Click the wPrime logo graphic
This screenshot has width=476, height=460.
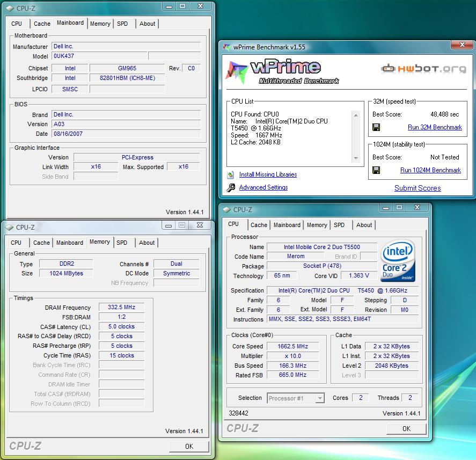click(x=282, y=72)
